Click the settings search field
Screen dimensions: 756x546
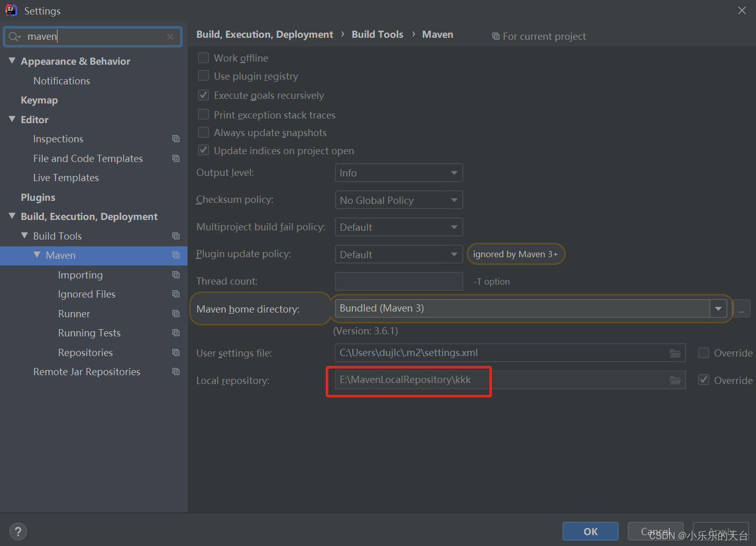coord(93,37)
